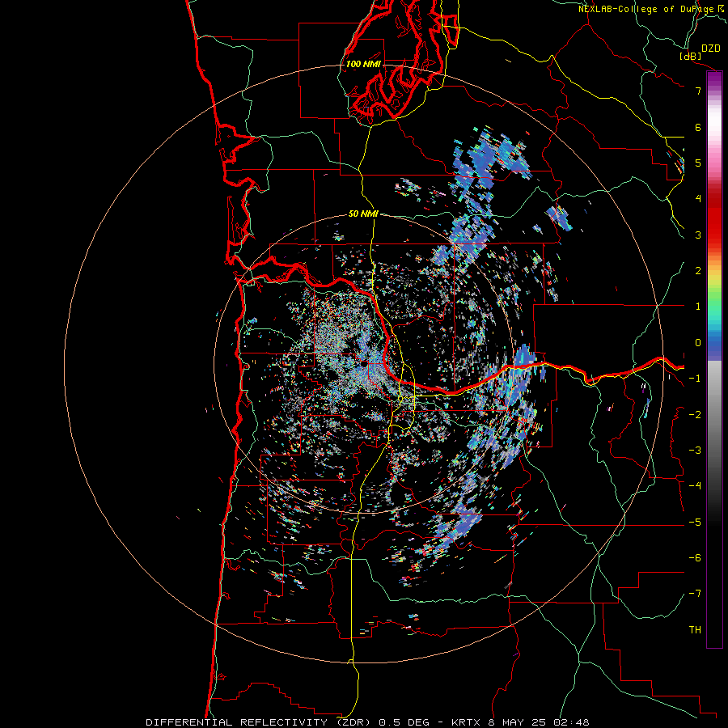The height and width of the screenshot is (728, 728).
Task: Click the red segment of the color bar
Action: coord(714,218)
